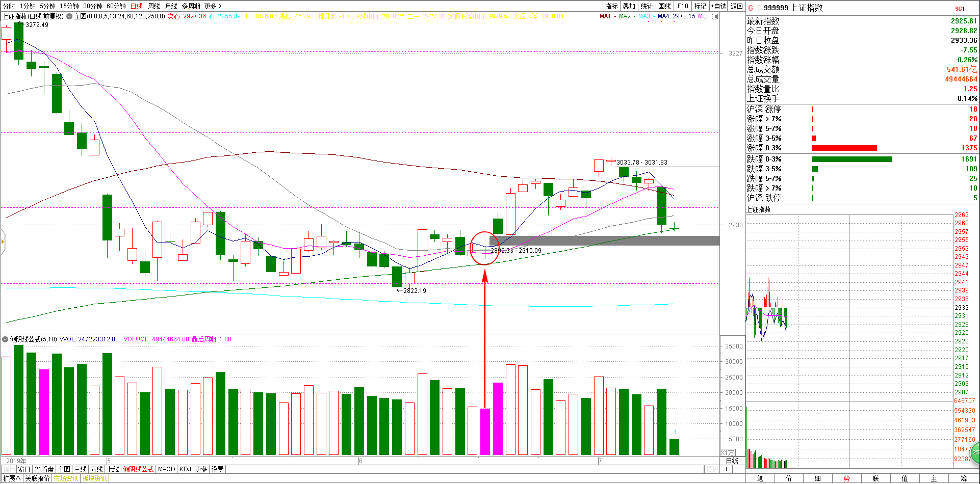
Task: Click the plus zoom button under 日线
Action: tap(726, 469)
